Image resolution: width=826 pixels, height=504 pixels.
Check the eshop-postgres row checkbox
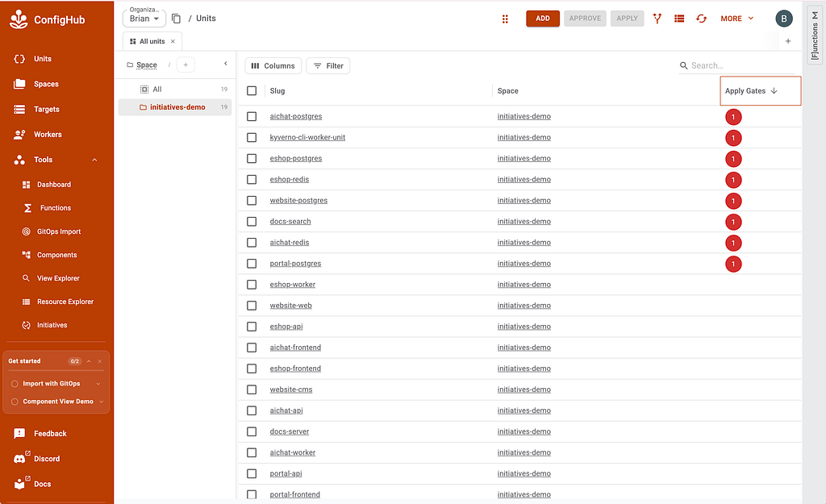pos(252,159)
